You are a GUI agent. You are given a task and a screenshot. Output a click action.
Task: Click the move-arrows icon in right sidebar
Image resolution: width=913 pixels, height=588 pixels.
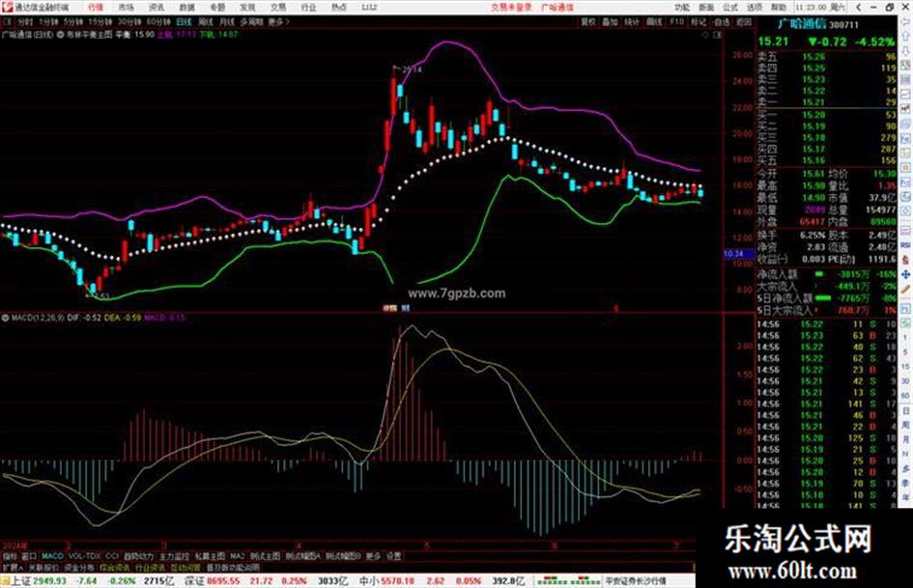click(905, 273)
